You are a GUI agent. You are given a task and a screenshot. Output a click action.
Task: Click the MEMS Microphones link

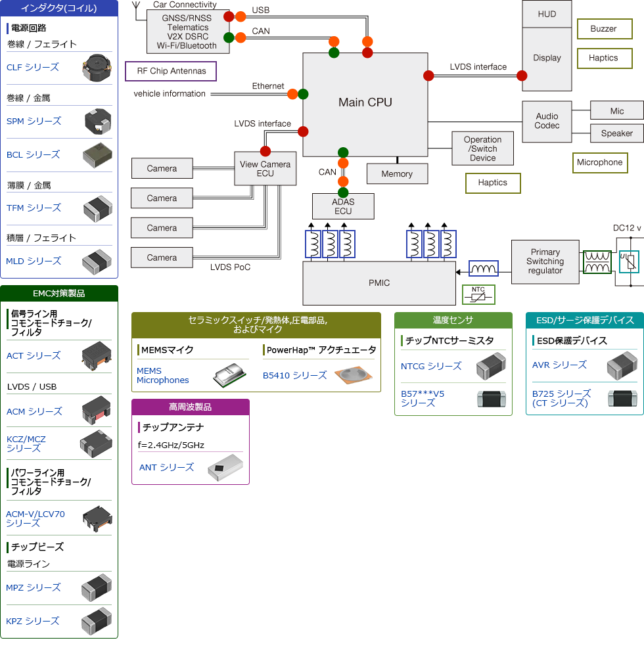162,376
